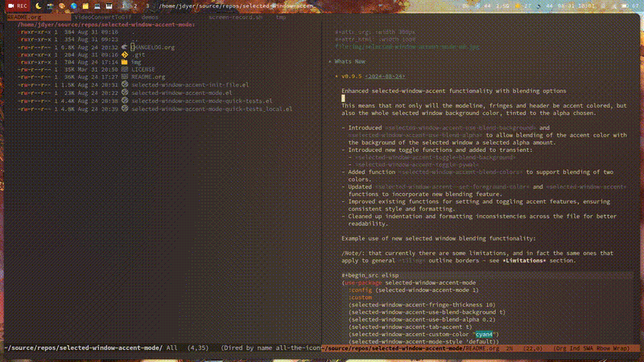Screen dimensions: 644x362
Task: Switch to the VideoConvertToGif tab
Action: 102,17
